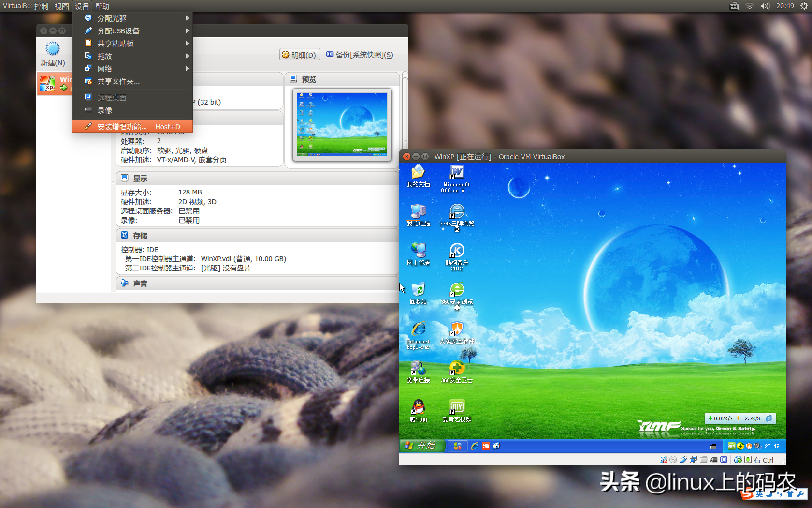812x508 pixels.
Task: Select 360安全浏览器 desktop icon
Action: 457,296
